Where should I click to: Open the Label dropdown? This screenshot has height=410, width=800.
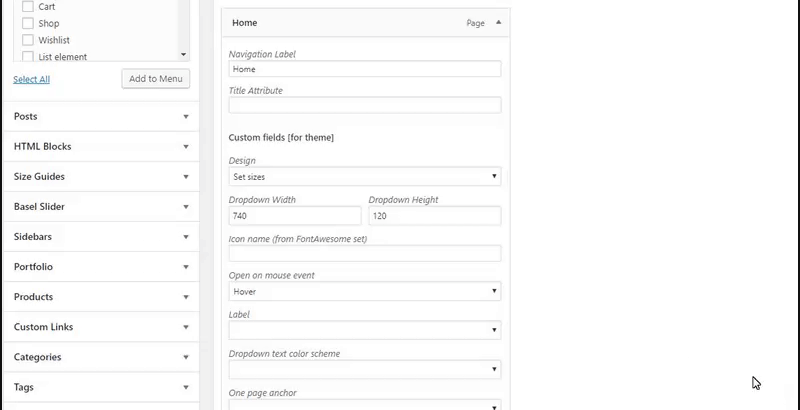(x=365, y=330)
